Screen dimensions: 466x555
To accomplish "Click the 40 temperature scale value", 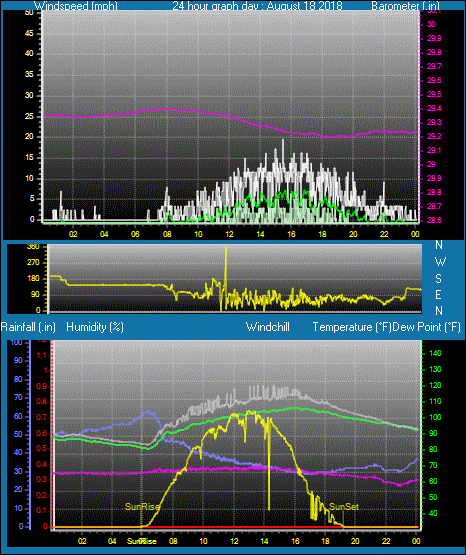I will [433, 513].
